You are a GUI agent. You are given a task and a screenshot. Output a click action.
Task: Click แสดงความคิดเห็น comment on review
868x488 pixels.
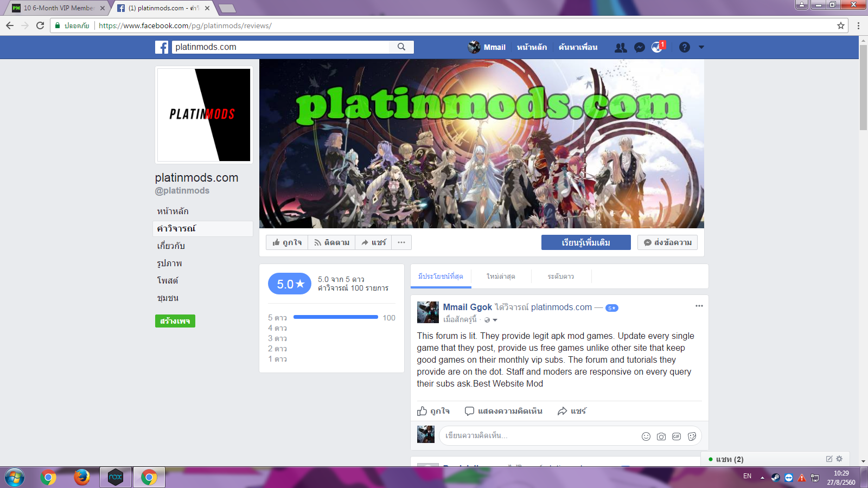point(503,411)
